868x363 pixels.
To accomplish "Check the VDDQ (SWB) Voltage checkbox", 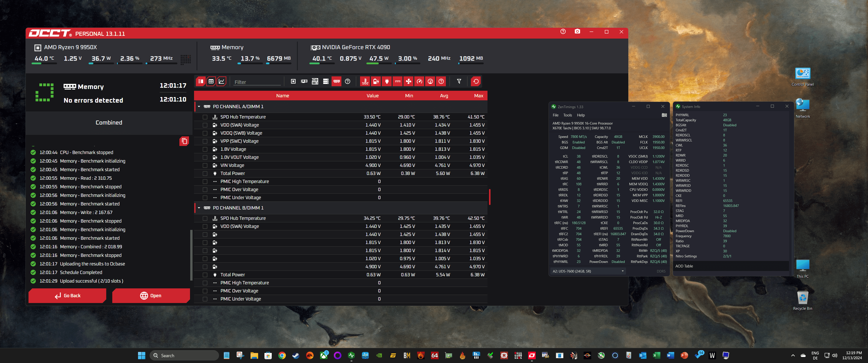I will coord(205,133).
